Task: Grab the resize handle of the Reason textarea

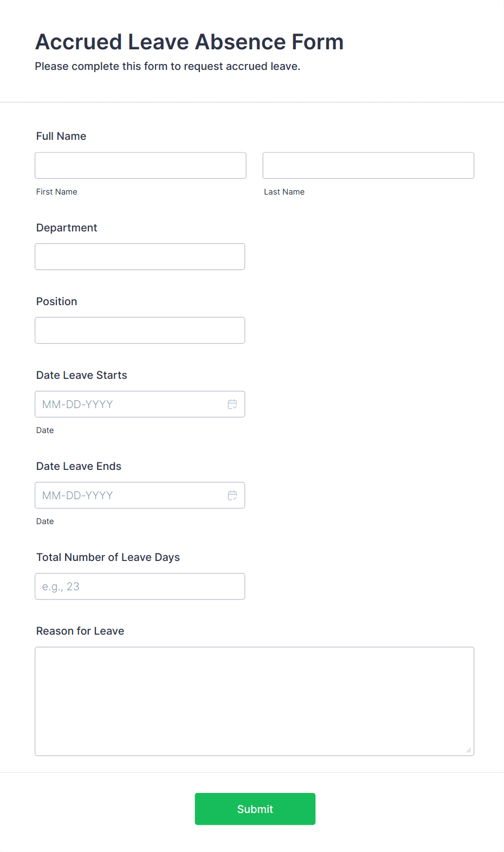Action: pos(468,750)
